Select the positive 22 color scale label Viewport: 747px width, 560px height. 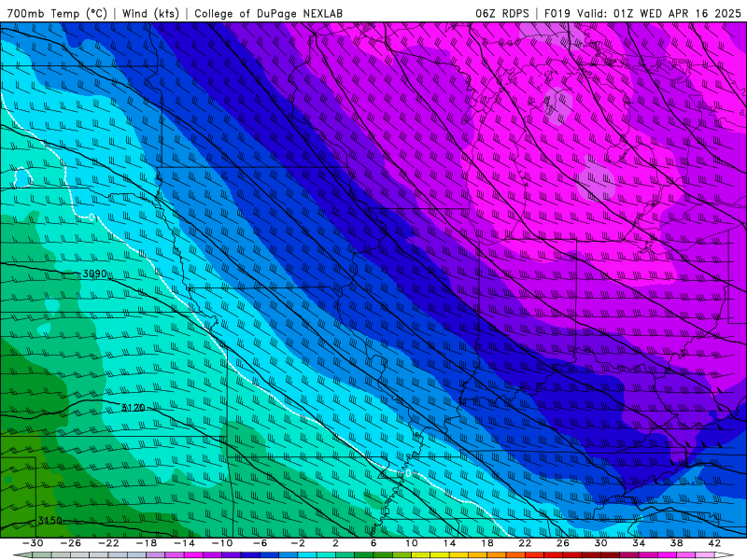[x=525, y=543]
